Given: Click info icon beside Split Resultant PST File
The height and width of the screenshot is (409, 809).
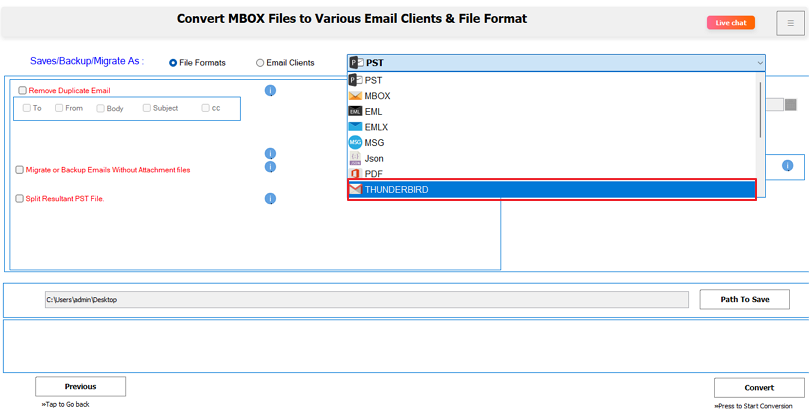Looking at the screenshot, I should [270, 199].
